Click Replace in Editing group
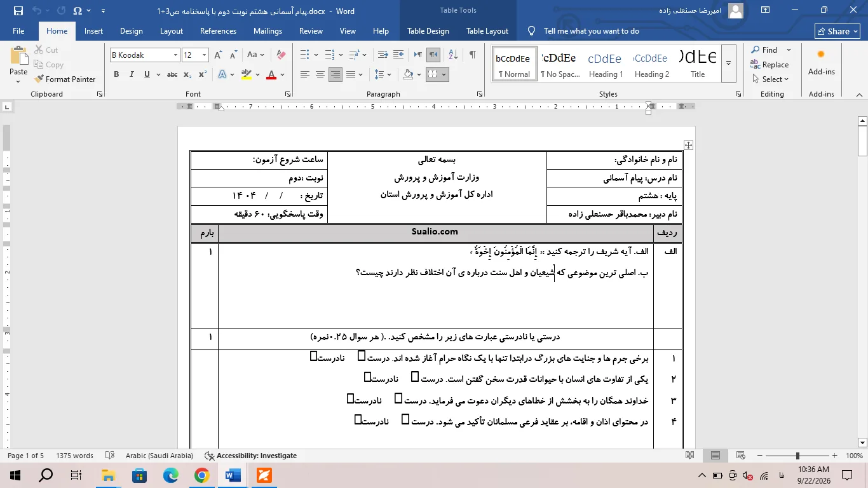Image resolution: width=868 pixels, height=488 pixels. click(x=770, y=64)
